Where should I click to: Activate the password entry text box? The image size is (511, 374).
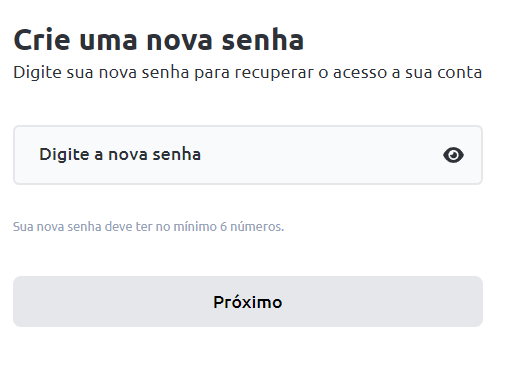point(248,155)
